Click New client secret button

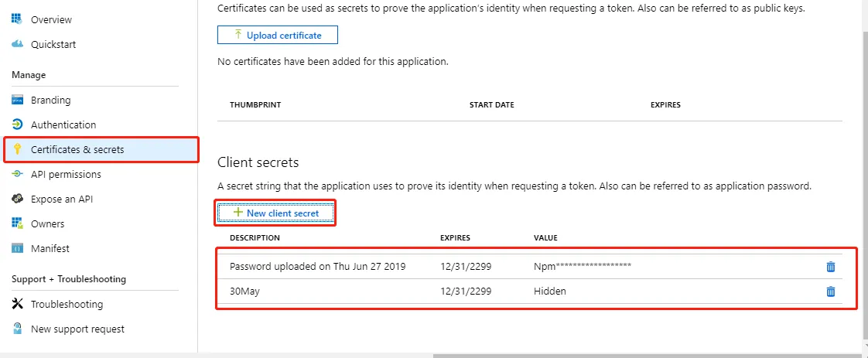pos(276,213)
